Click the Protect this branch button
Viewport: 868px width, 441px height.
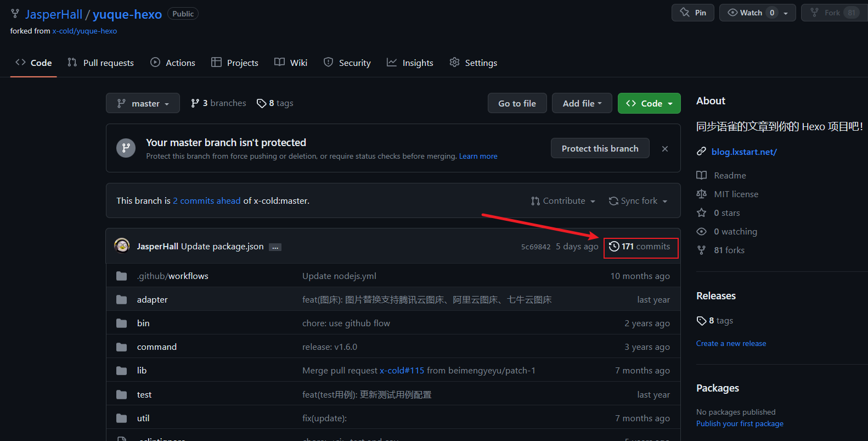(600, 148)
